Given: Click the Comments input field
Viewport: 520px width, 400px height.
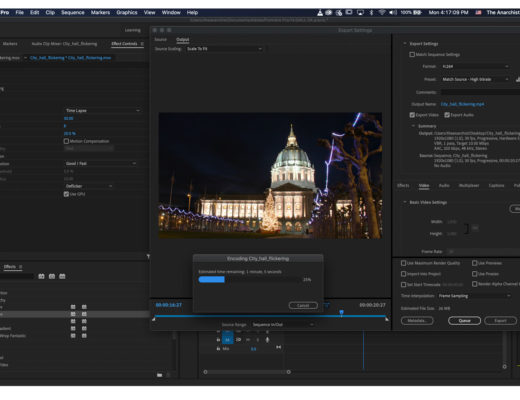Looking at the screenshot, I should 480,92.
